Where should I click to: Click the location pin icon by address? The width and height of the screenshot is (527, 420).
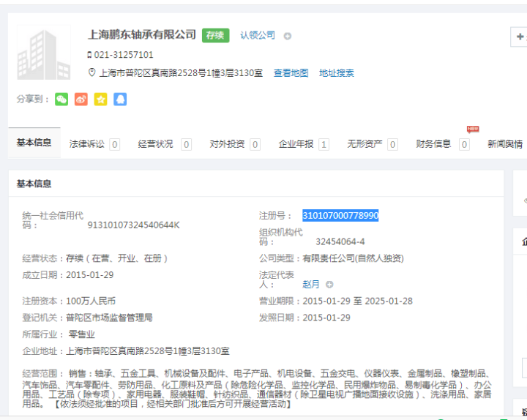91,73
